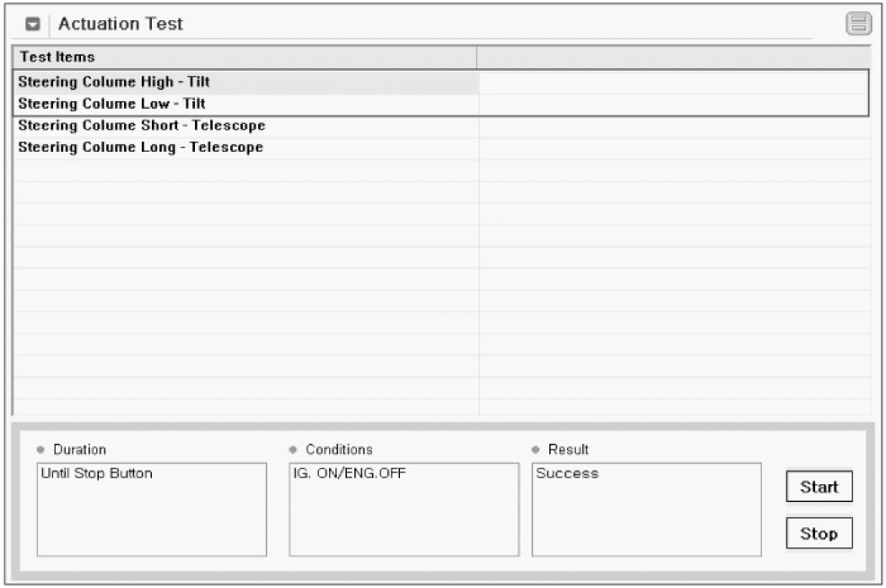Screen dimensions: 886x588
Task: Click value cell beside Steering Colume Short - Telescope
Action: coord(673,126)
